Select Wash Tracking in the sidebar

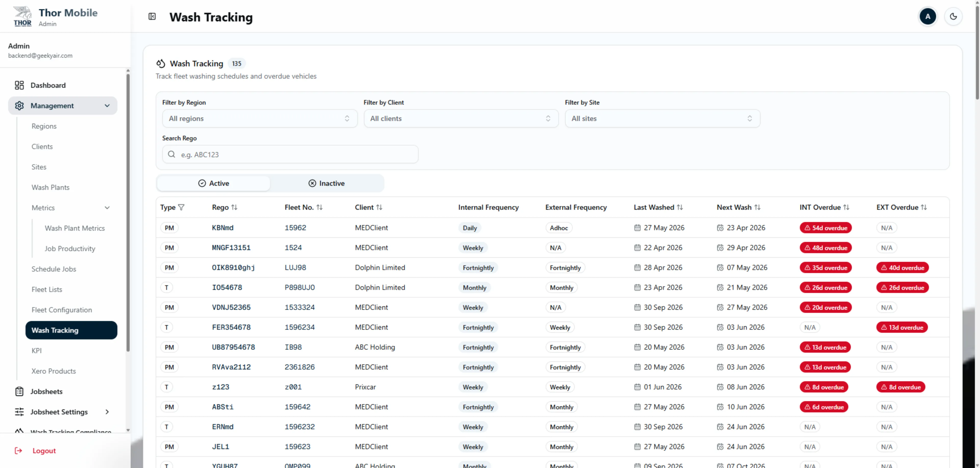(71, 330)
